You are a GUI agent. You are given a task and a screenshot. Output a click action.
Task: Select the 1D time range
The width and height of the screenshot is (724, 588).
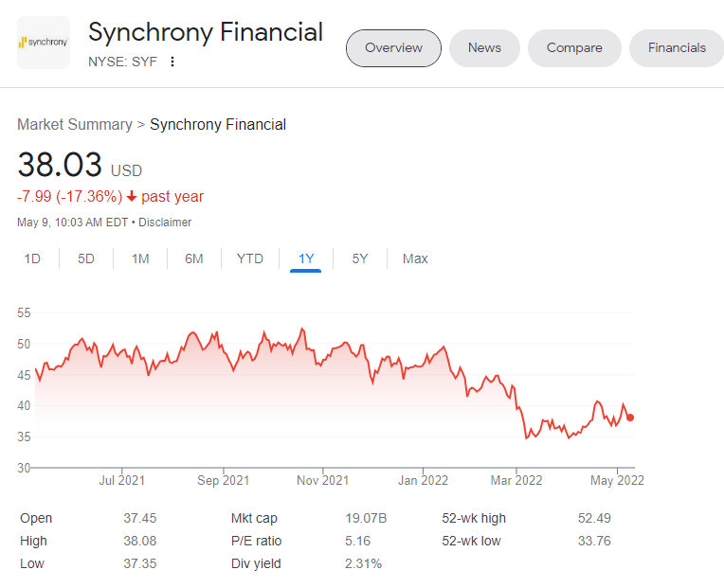click(32, 258)
